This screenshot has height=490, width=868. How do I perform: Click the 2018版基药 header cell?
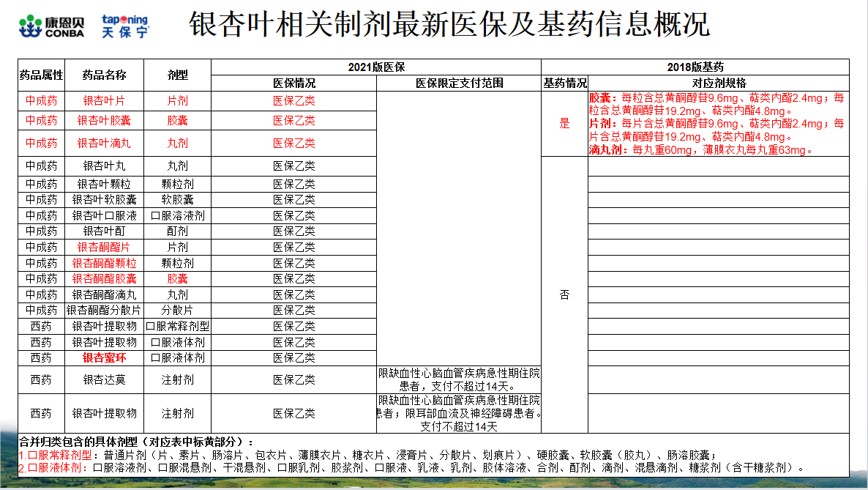click(695, 67)
